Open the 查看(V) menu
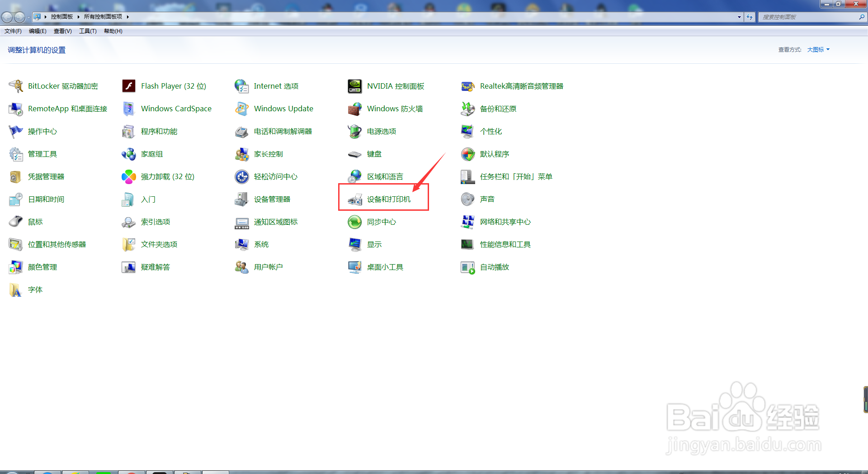868x474 pixels. [62, 31]
